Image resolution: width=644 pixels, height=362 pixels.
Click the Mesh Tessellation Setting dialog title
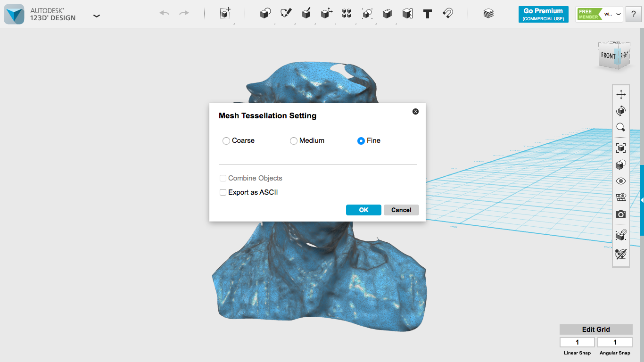tap(267, 115)
